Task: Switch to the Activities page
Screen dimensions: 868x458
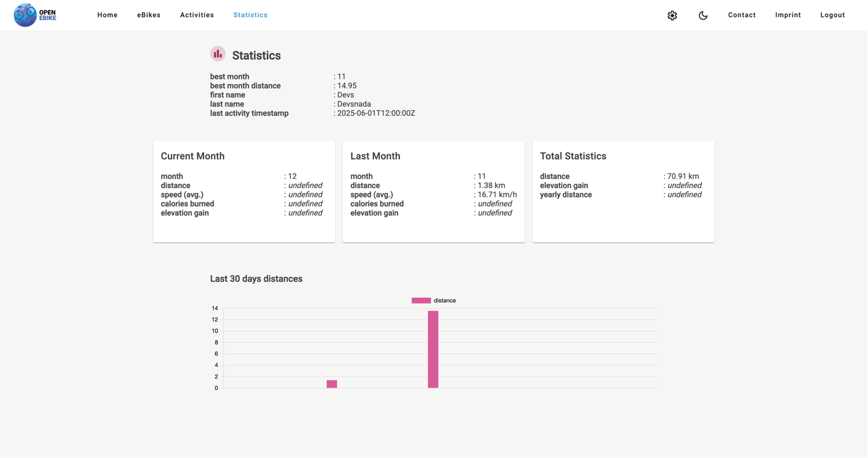Action: pos(197,15)
